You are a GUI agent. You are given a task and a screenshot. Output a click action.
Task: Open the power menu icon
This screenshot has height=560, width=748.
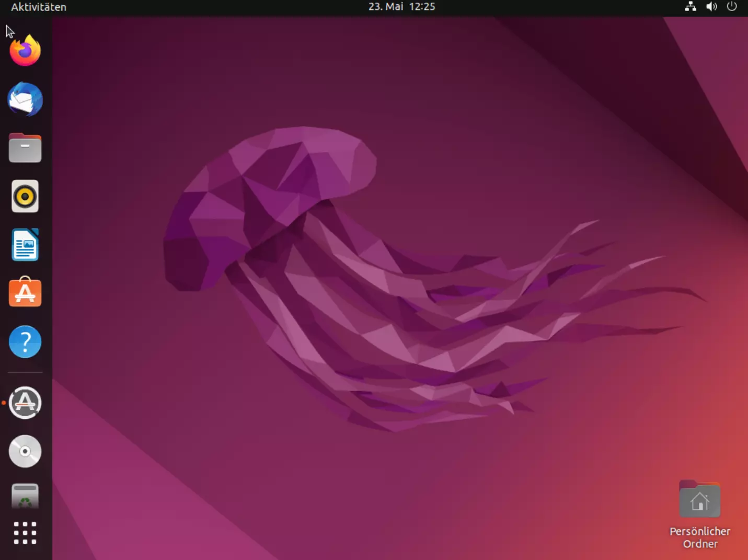coord(732,7)
